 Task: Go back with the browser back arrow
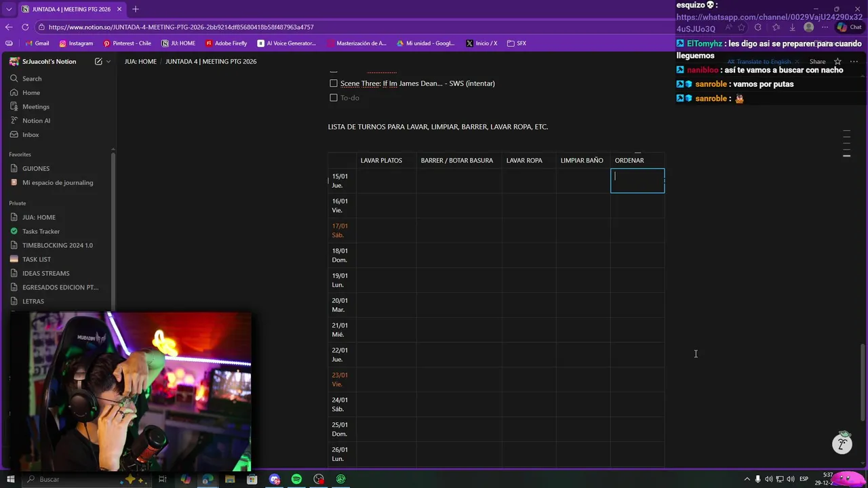tap(9, 27)
